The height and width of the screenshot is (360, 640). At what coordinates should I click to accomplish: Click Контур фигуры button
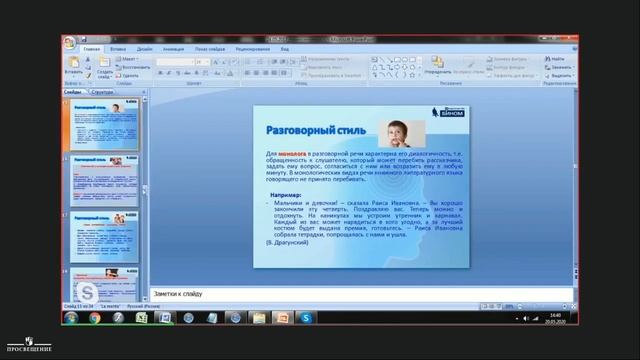pos(506,67)
